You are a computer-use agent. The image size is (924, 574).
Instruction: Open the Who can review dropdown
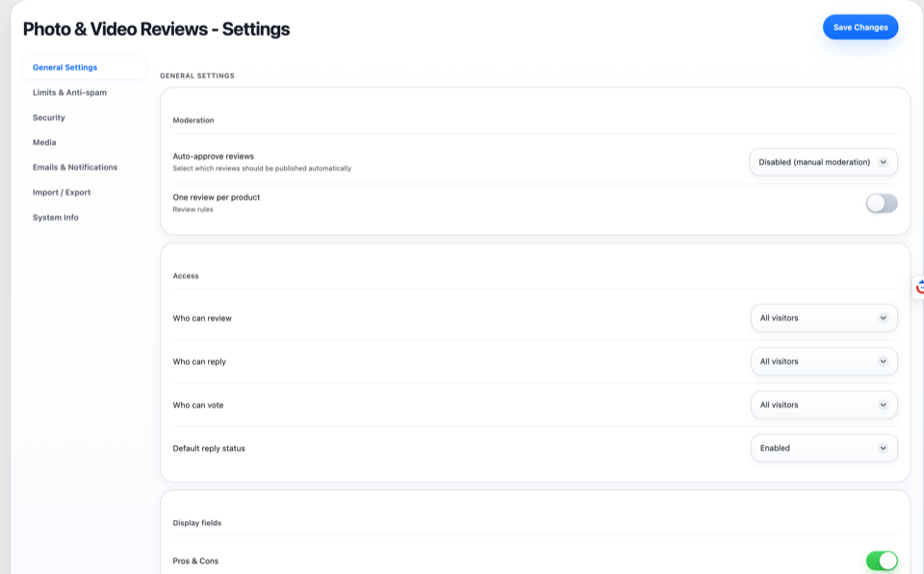point(824,318)
